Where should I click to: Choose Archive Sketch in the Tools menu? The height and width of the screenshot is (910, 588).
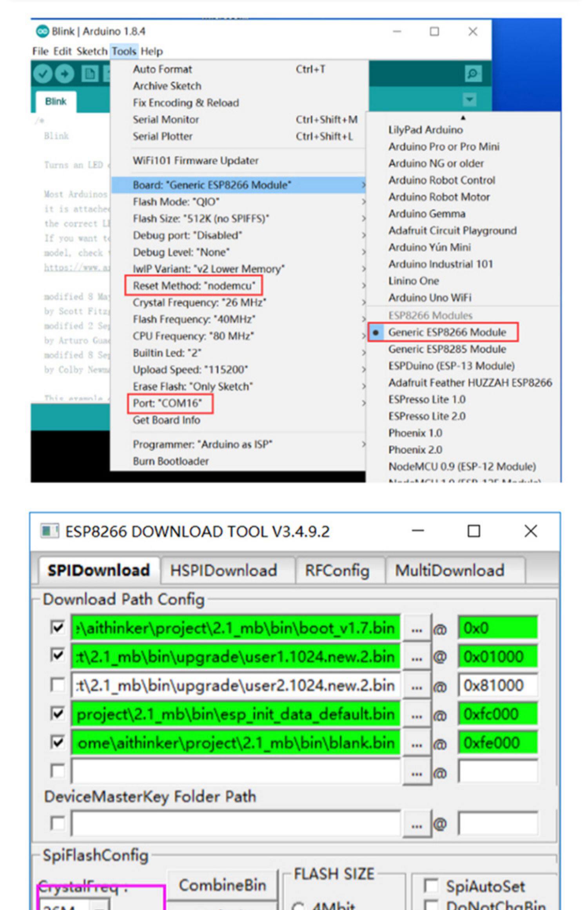[x=239, y=86]
